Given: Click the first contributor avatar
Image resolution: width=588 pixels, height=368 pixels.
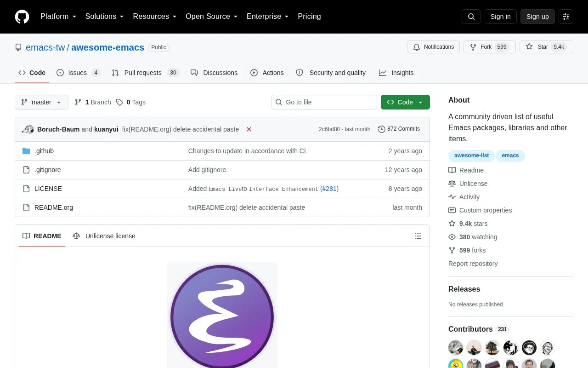Looking at the screenshot, I should 456,348.
